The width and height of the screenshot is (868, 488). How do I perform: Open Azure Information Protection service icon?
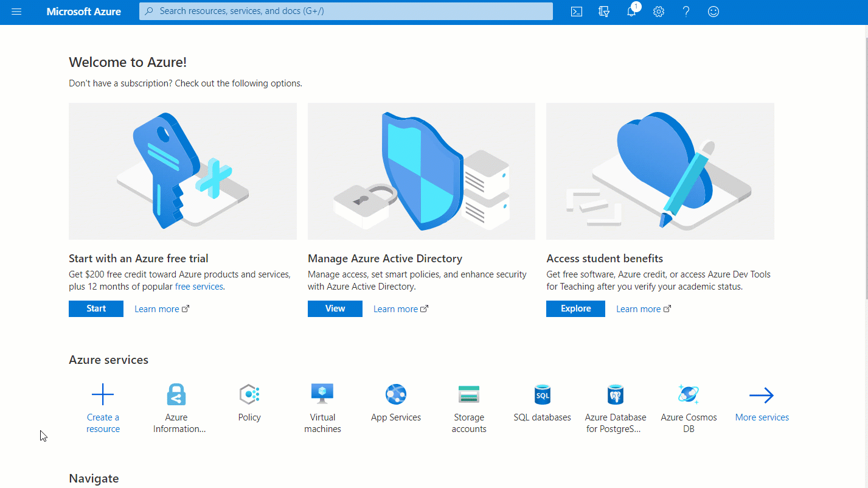click(x=176, y=395)
